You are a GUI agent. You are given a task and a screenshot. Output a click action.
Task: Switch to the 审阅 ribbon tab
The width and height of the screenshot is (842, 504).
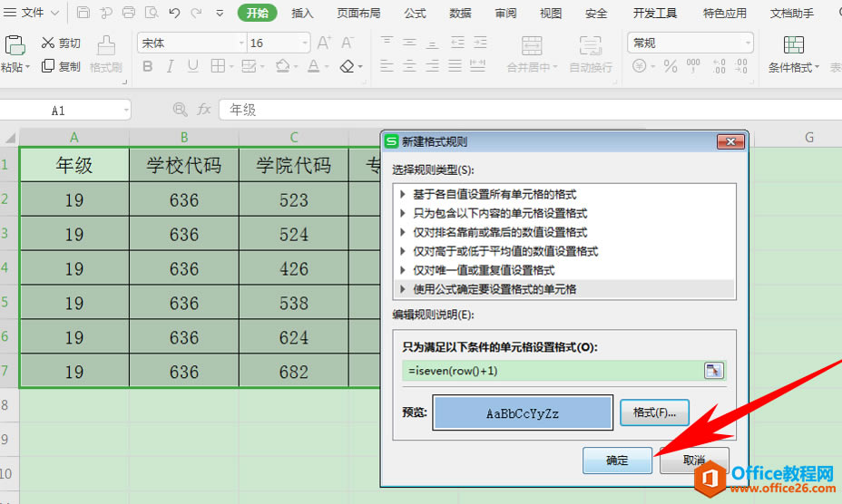point(505,13)
